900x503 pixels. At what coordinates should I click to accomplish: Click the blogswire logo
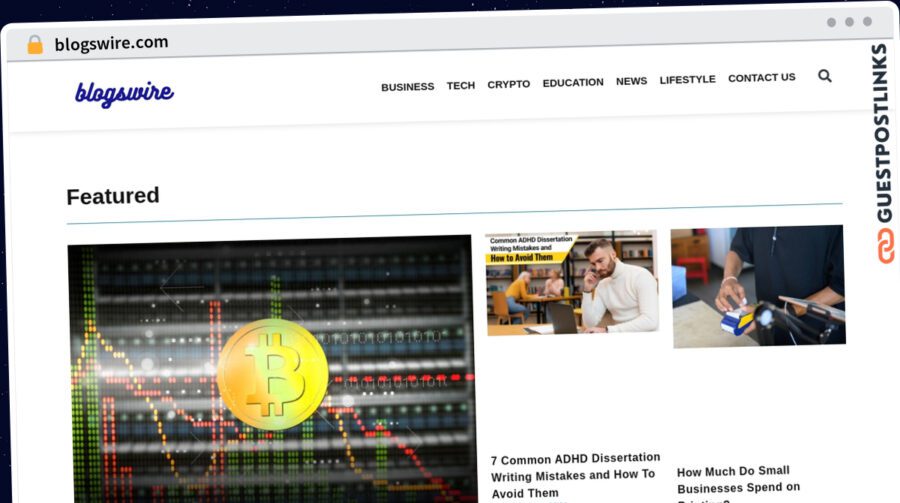(124, 94)
